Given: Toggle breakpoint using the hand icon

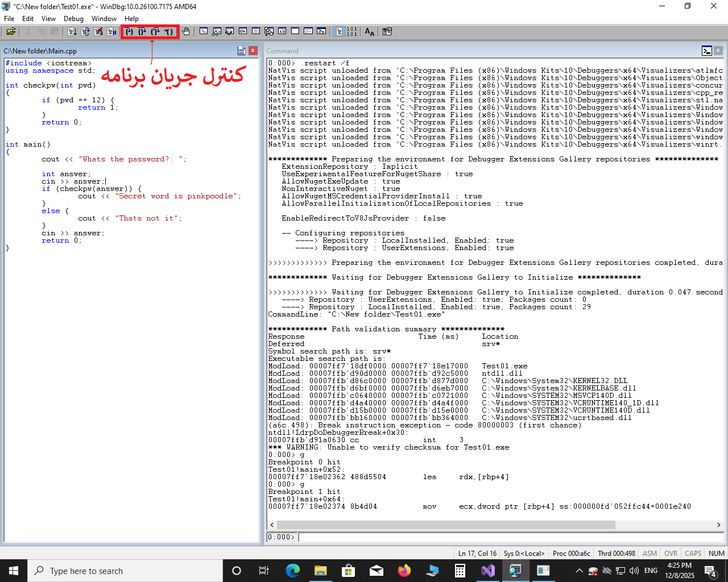Looking at the screenshot, I should coord(186,32).
